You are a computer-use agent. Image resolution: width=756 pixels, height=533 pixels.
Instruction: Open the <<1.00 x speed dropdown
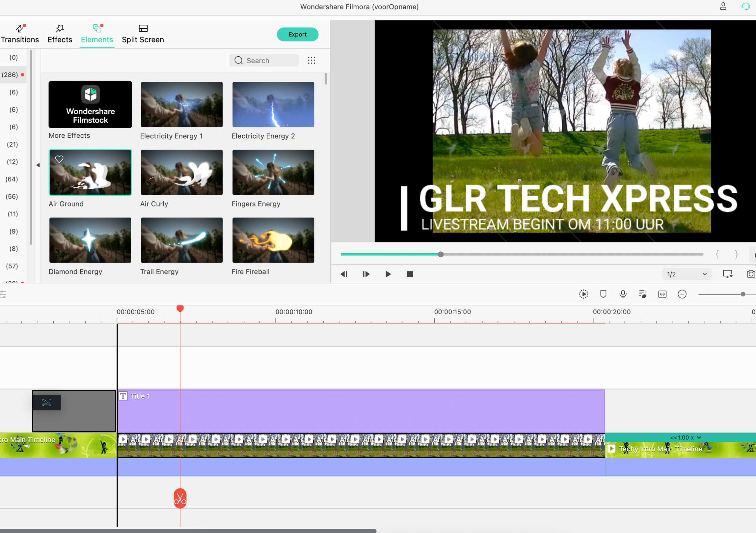[686, 437]
